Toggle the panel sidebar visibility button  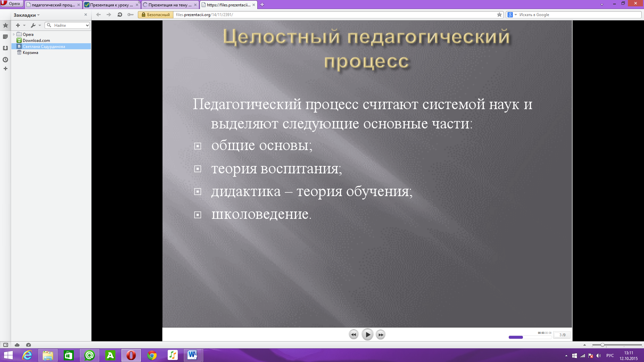pyautogui.click(x=6, y=345)
